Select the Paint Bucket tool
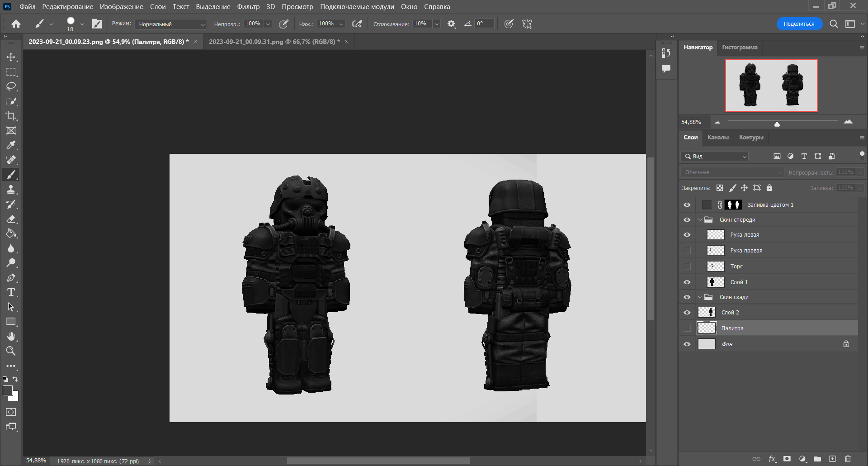Viewport: 868px width, 466px height. click(11, 233)
